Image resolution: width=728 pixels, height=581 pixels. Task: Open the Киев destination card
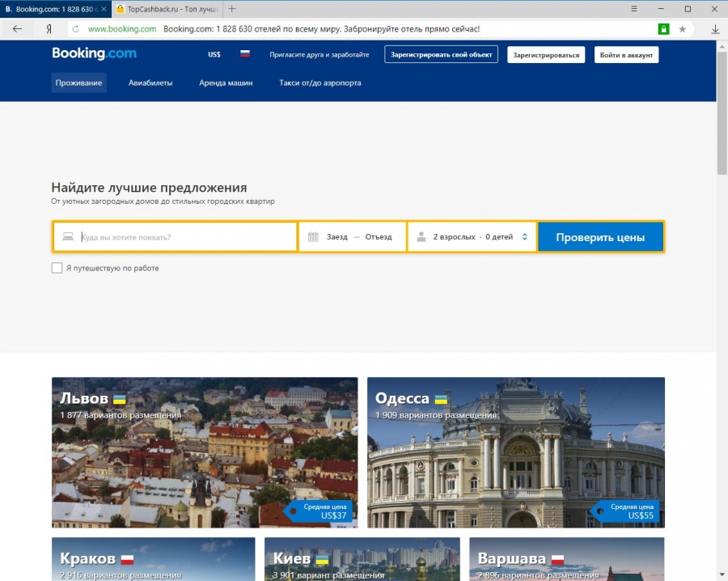coord(362,559)
